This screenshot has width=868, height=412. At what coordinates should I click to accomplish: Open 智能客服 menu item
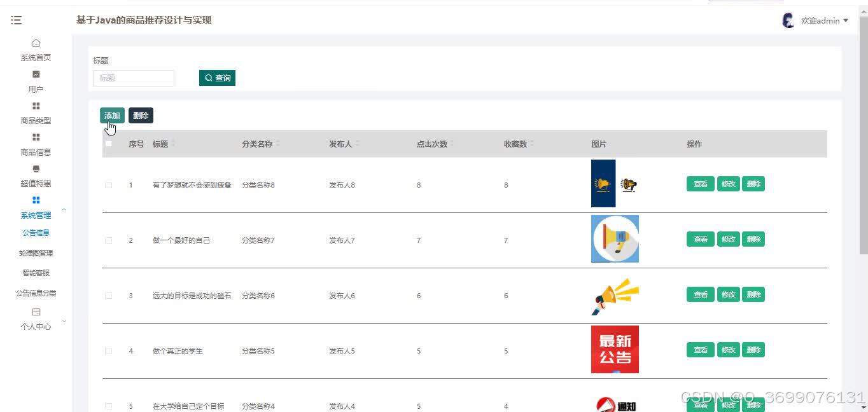click(x=36, y=273)
